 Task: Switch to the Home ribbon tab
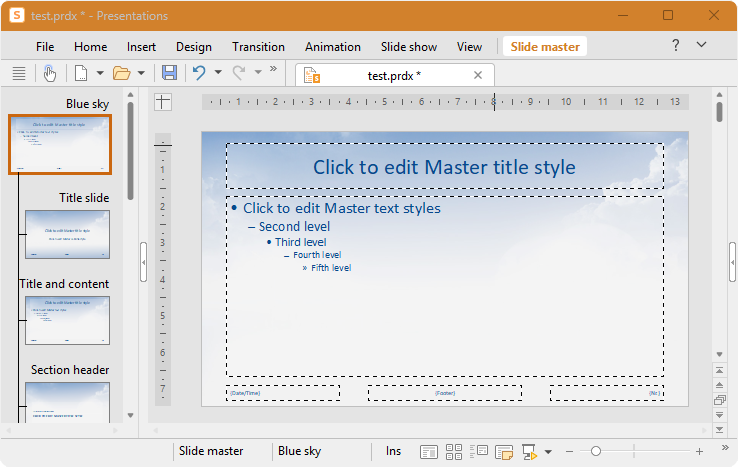pos(90,47)
